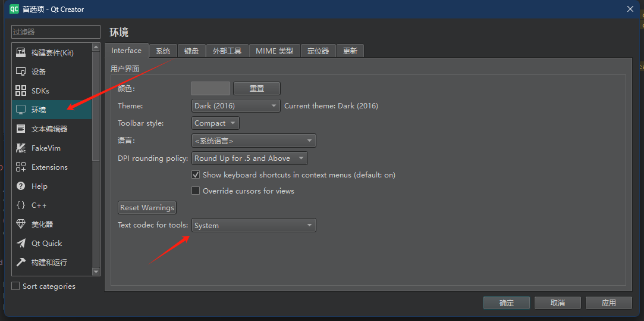
Task: Click the Environment monitor icon
Action: pos(21,110)
